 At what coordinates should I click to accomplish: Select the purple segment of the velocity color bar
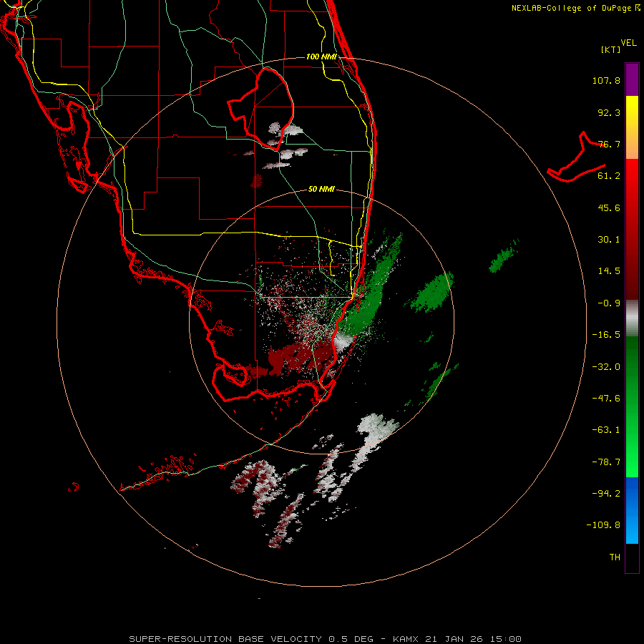pyautogui.click(x=632, y=79)
